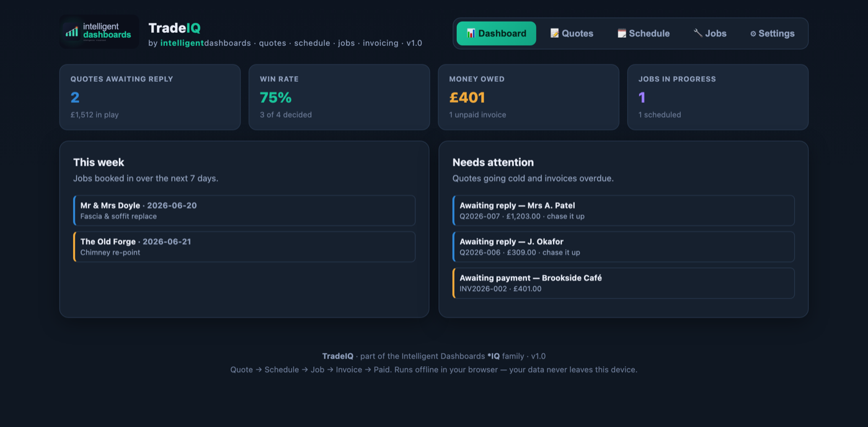Select the Mr & Mrs Doyle job

click(244, 211)
